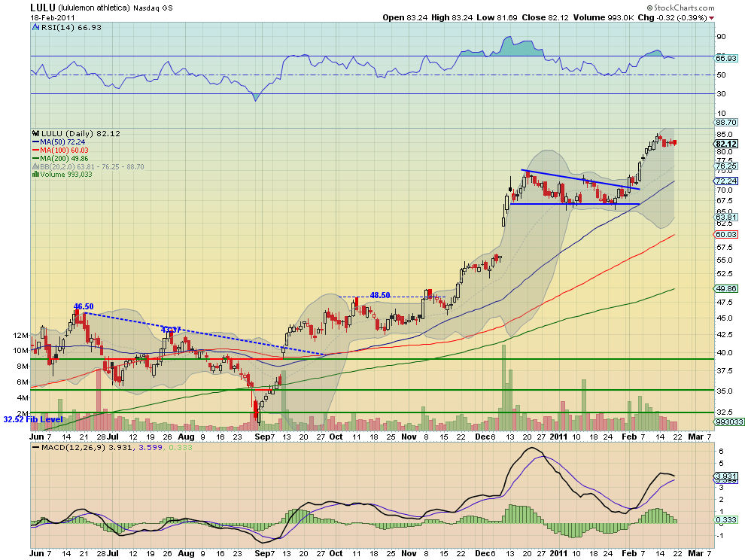Image resolution: width=745 pixels, height=560 pixels.
Task: Click the 0.333 histogram tag on right axis
Action: (x=726, y=519)
